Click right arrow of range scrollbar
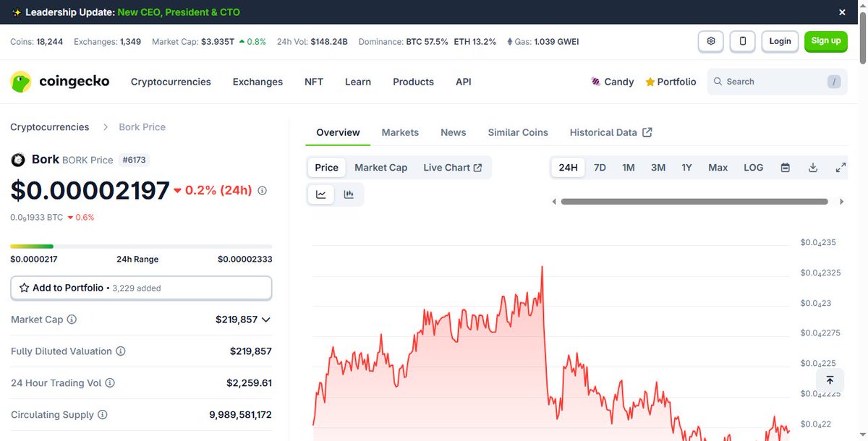The image size is (868, 441). 841,202
